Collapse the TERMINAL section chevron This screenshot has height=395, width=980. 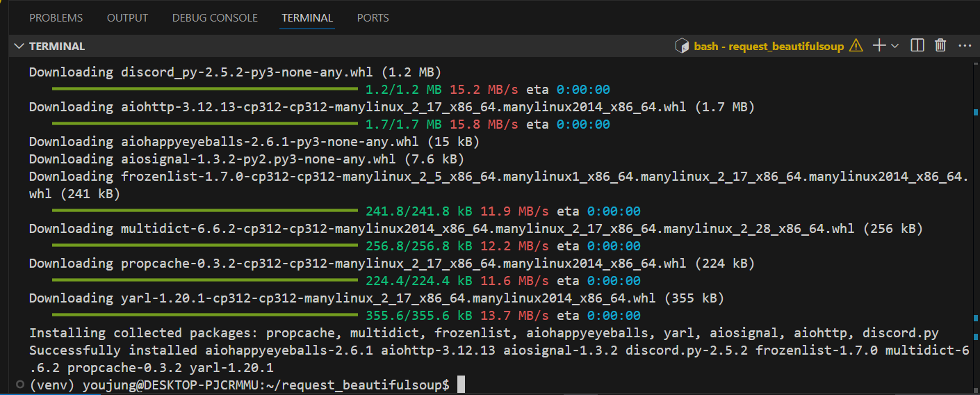[x=19, y=46]
